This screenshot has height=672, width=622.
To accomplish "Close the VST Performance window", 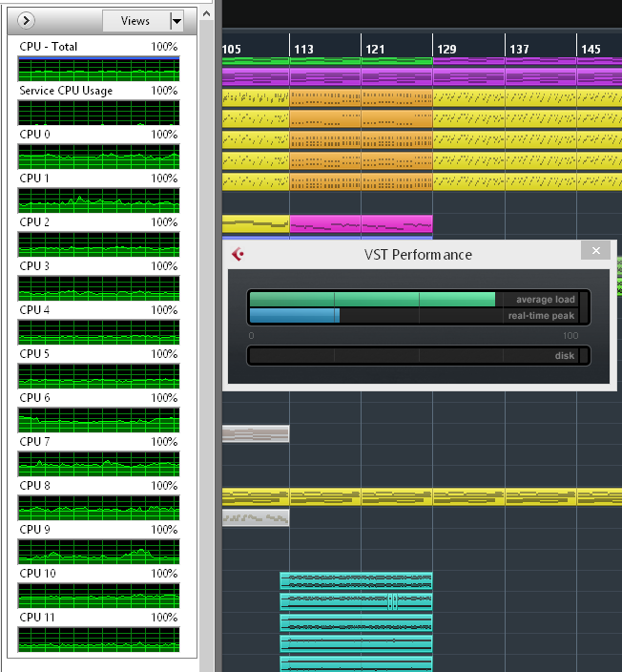I will click(595, 251).
